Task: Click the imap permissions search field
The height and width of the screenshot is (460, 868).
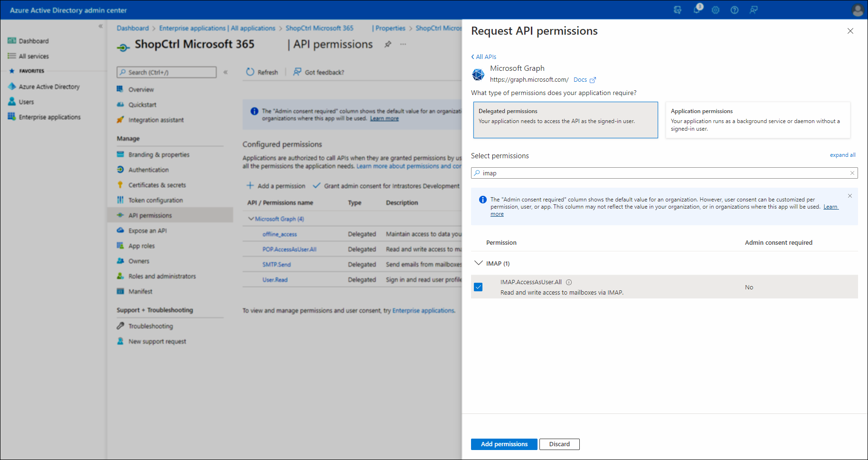Action: click(664, 173)
